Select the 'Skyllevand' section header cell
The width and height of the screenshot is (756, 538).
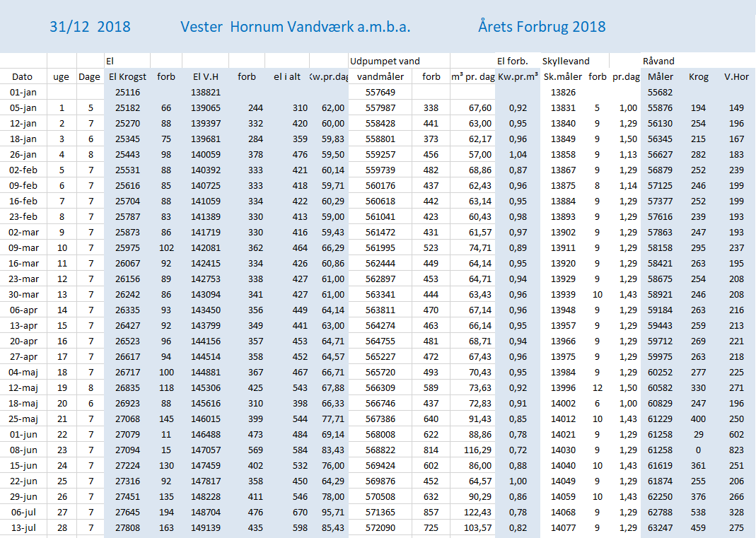[566, 62]
